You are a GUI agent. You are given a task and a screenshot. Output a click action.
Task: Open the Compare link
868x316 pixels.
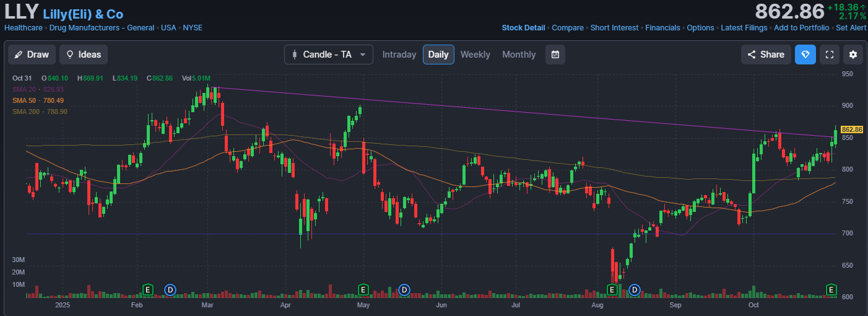568,28
